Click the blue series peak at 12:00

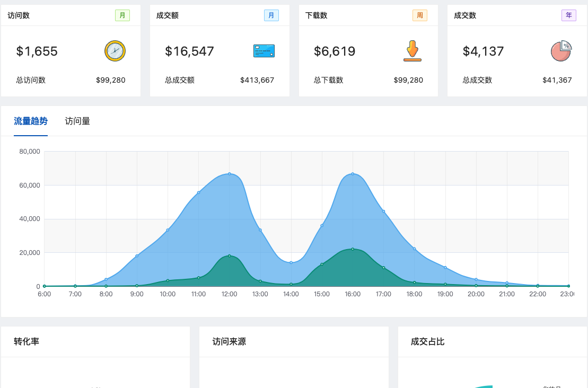point(230,174)
